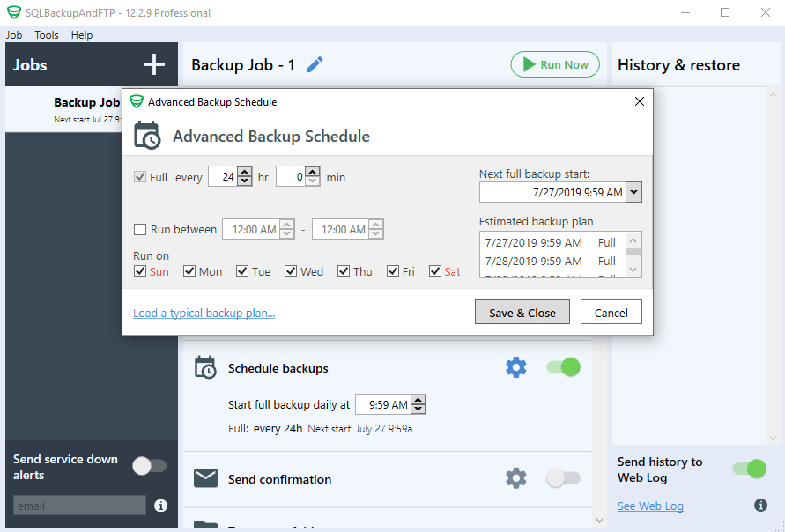Click the email alerts info icon
The image size is (785, 532).
click(160, 506)
